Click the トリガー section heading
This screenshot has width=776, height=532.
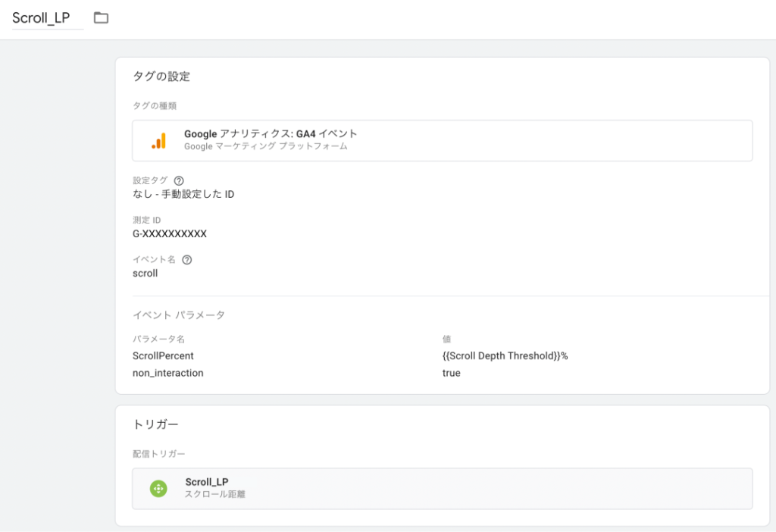pos(155,424)
